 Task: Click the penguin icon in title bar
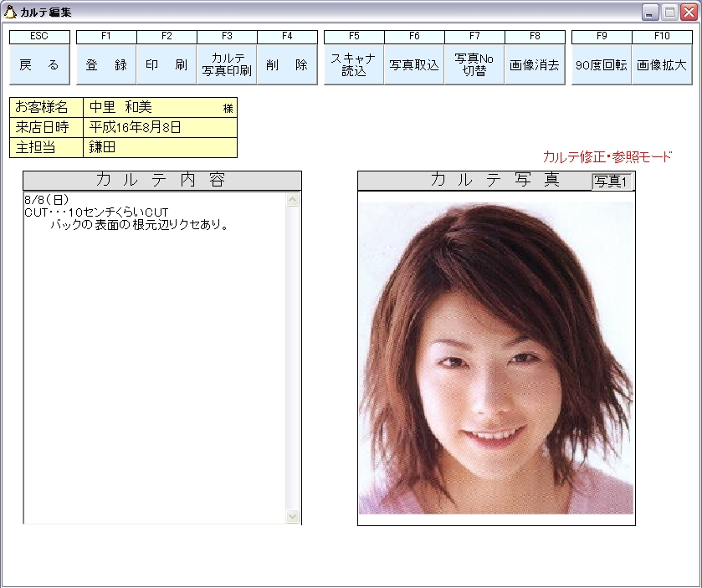tap(11, 12)
